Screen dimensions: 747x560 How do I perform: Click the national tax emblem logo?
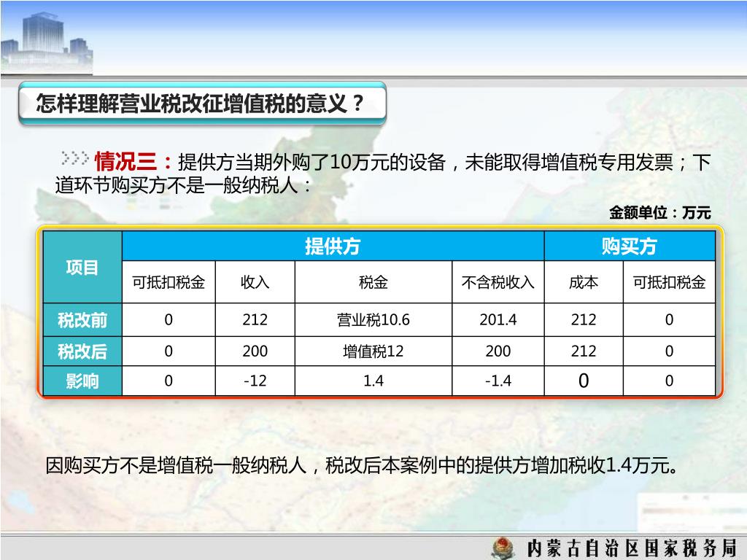click(x=503, y=548)
